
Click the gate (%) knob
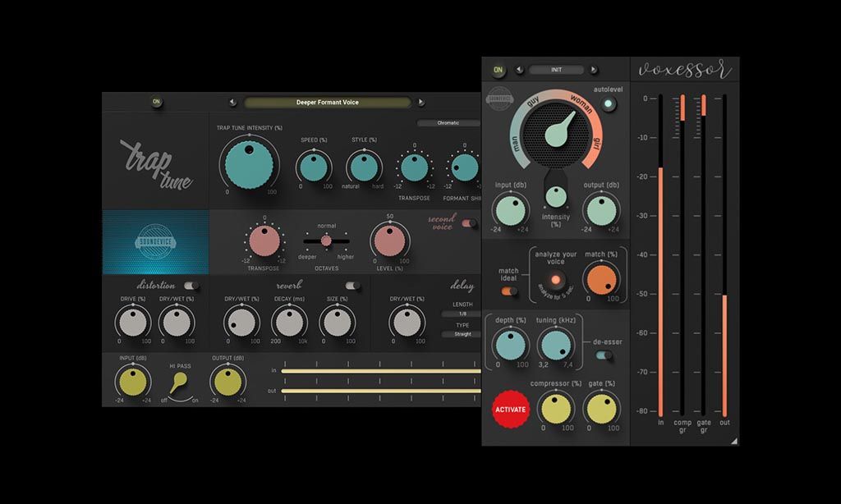pyautogui.click(x=601, y=409)
